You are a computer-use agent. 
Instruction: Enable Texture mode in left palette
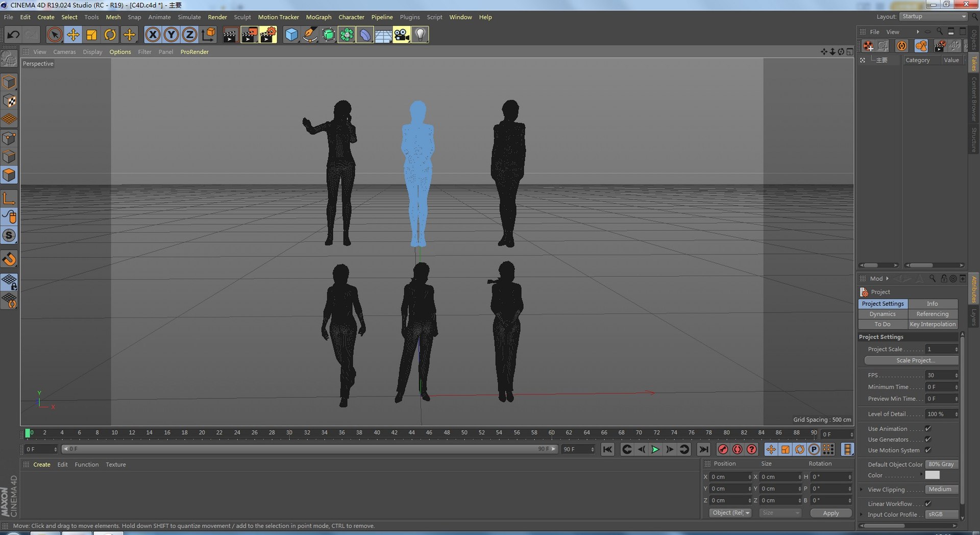click(x=9, y=101)
